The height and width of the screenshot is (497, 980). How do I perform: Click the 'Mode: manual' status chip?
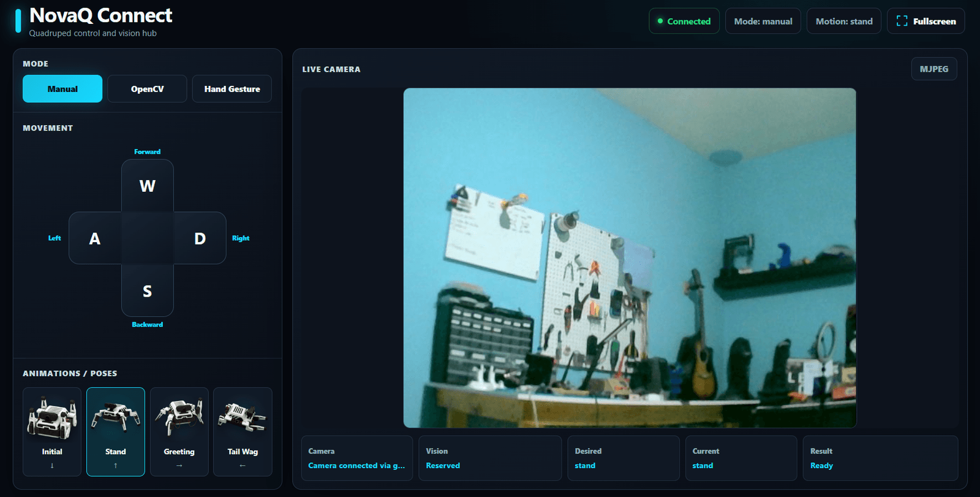pyautogui.click(x=763, y=21)
